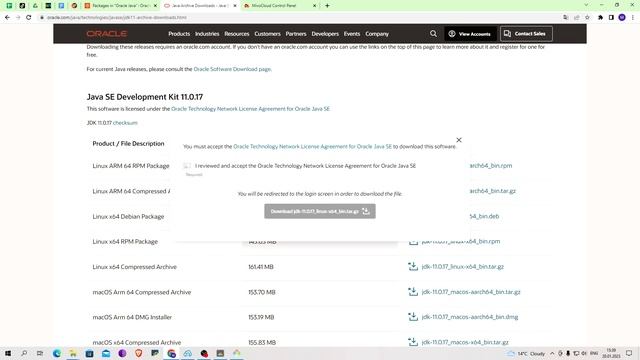
Task: Click the Contact Sales button
Action: point(526,34)
